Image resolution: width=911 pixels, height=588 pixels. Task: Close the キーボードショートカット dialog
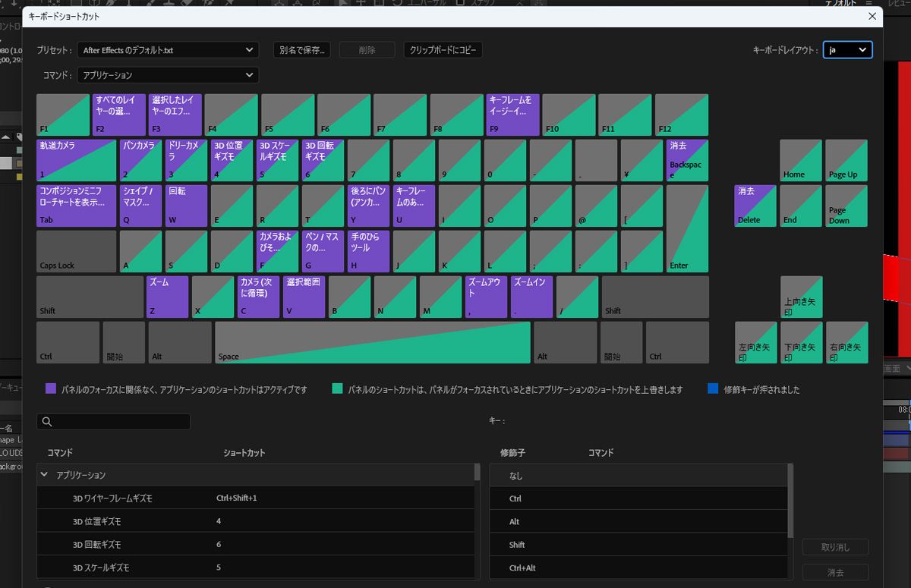[871, 16]
